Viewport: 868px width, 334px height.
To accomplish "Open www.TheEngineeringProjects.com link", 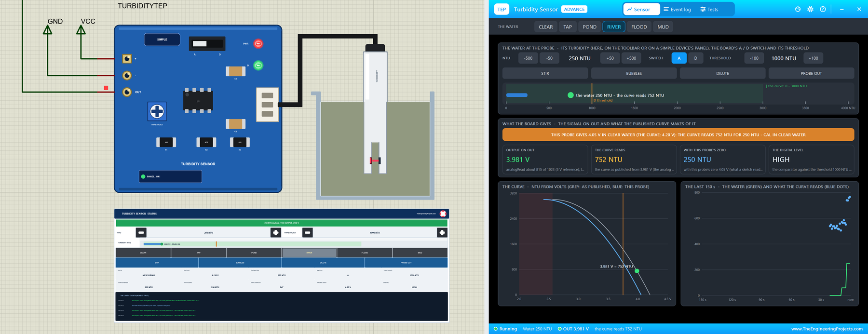I will [827, 329].
